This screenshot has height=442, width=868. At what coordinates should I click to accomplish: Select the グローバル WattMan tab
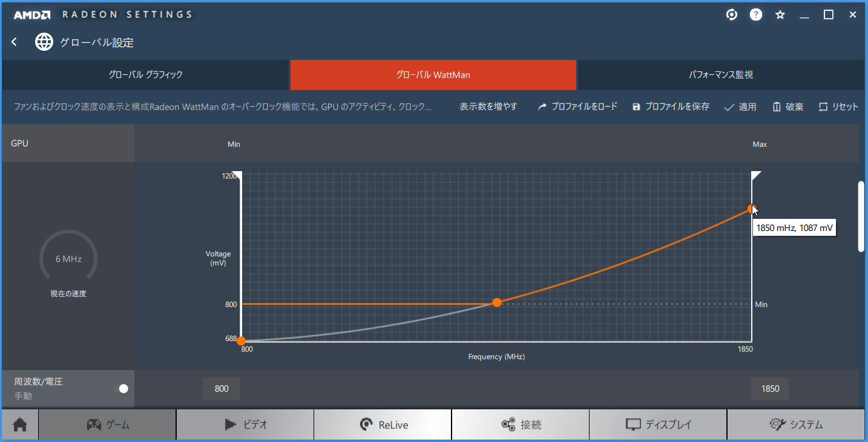[433, 75]
